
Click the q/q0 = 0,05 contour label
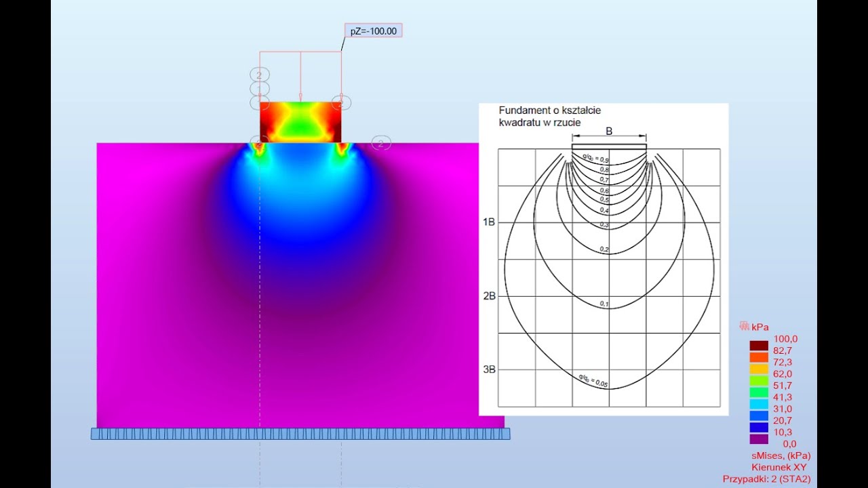point(593,380)
